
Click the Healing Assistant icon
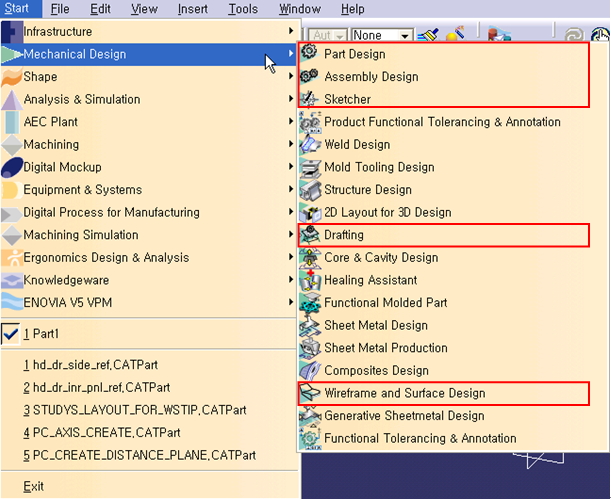(310, 280)
